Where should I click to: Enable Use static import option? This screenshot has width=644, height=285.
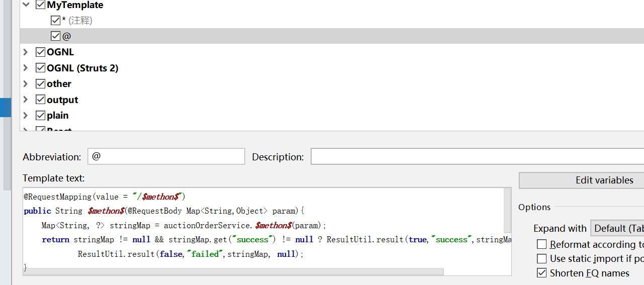pos(542,259)
